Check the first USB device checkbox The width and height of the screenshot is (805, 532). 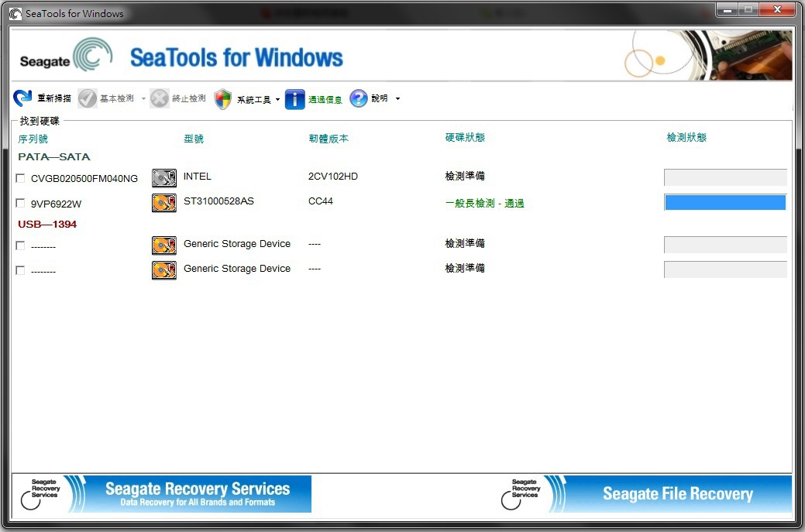click(x=20, y=245)
